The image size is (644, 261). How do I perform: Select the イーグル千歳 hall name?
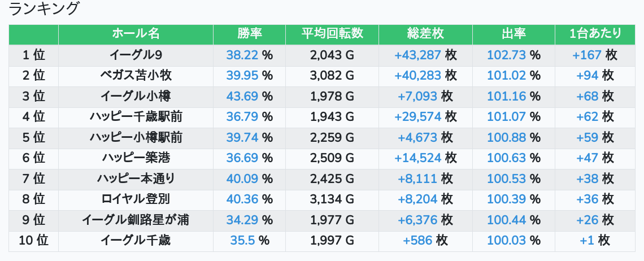tap(136, 240)
